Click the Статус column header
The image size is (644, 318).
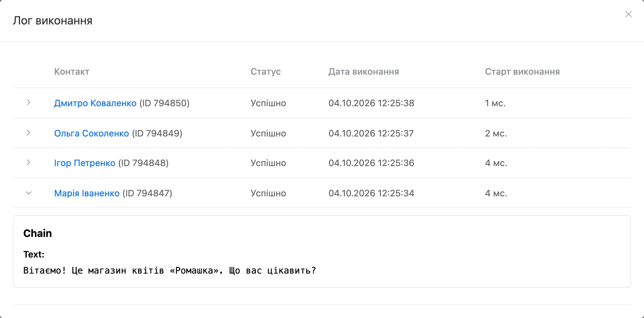tap(266, 71)
